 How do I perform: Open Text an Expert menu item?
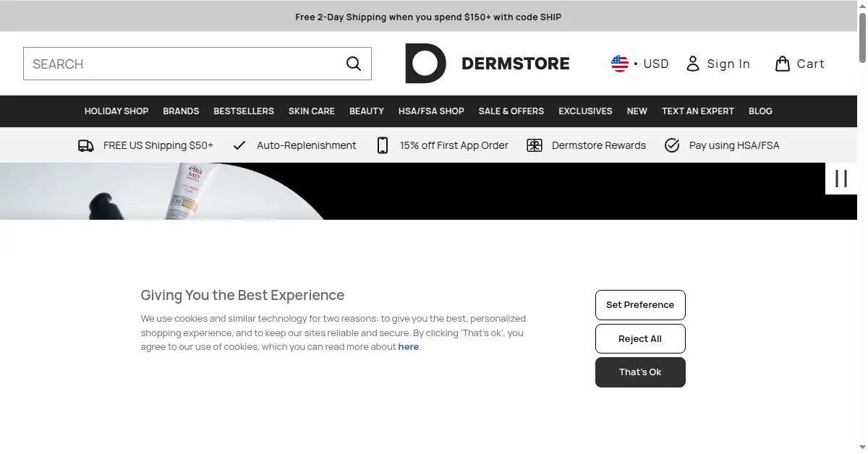(698, 111)
